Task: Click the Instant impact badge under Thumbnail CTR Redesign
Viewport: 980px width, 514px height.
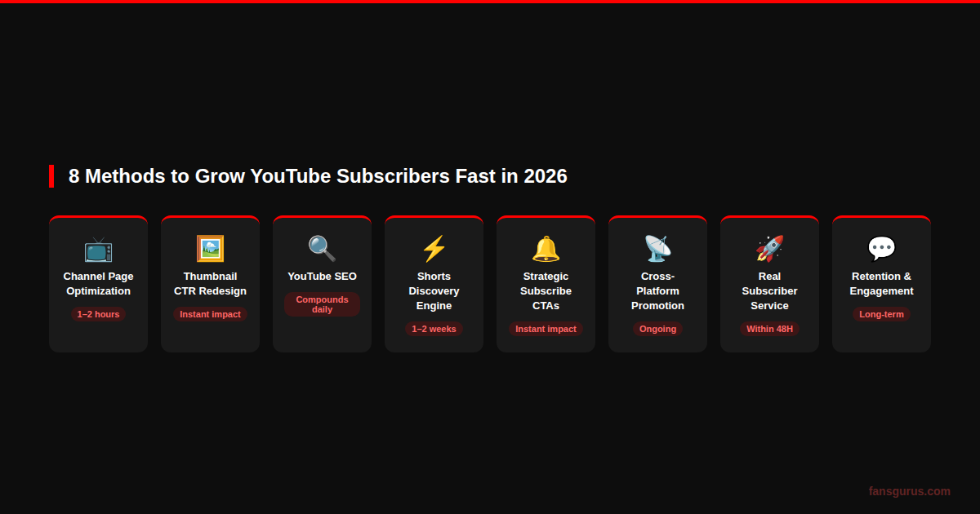Action: [x=210, y=314]
